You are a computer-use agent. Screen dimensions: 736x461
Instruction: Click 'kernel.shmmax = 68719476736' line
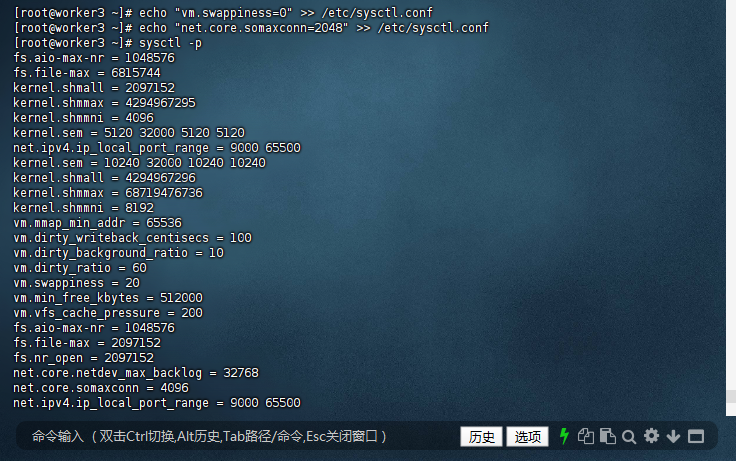108,193
